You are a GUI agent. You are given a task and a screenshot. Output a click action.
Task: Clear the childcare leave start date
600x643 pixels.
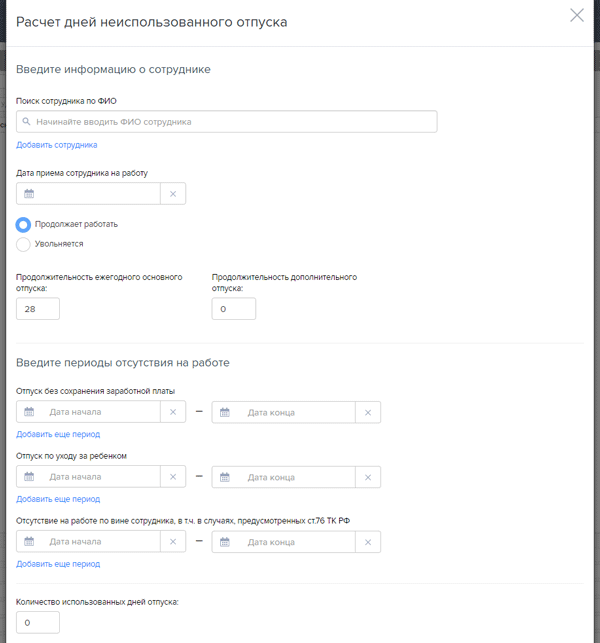pos(172,477)
